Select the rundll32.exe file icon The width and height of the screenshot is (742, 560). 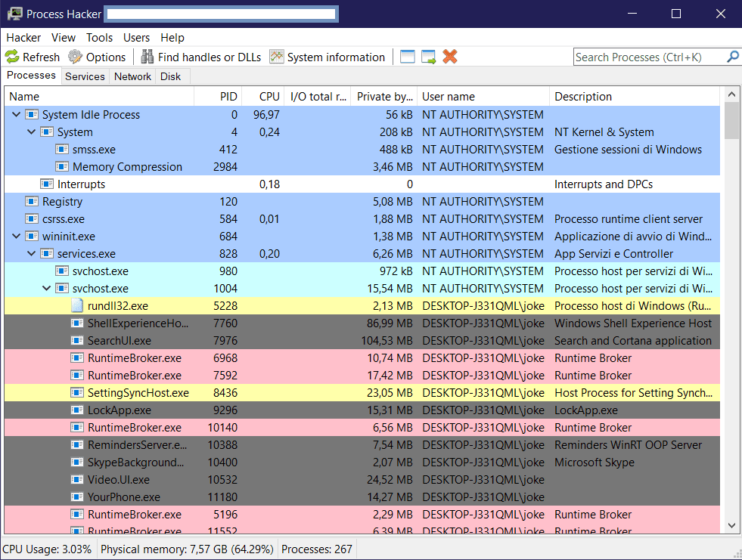coord(77,306)
